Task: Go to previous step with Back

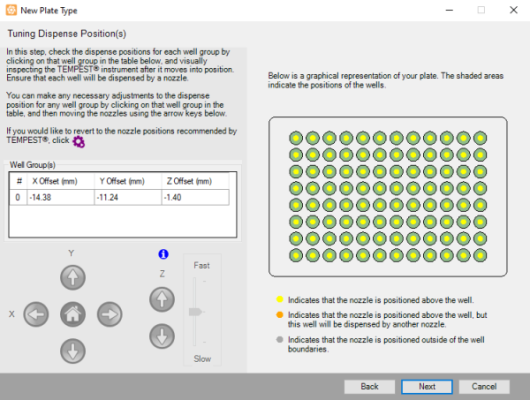Action: point(369,386)
